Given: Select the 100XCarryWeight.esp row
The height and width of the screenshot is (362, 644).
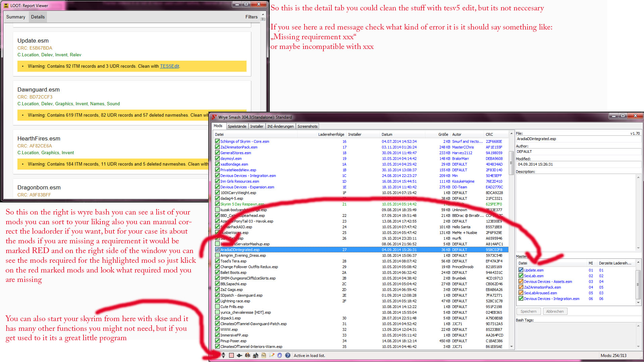Looking at the screenshot, I should pos(361,193).
